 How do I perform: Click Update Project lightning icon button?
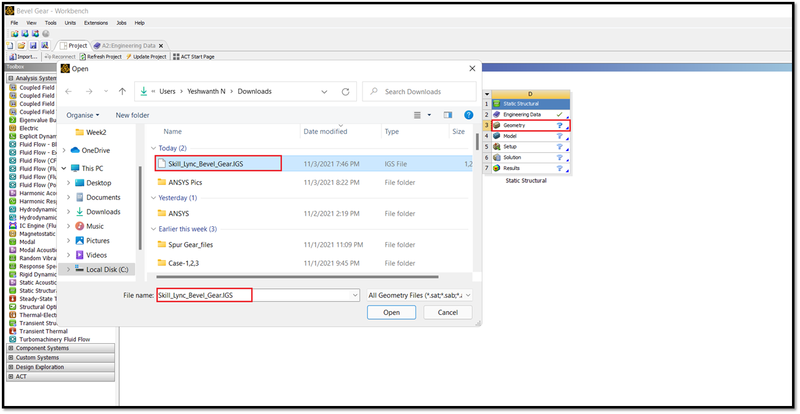pos(146,57)
